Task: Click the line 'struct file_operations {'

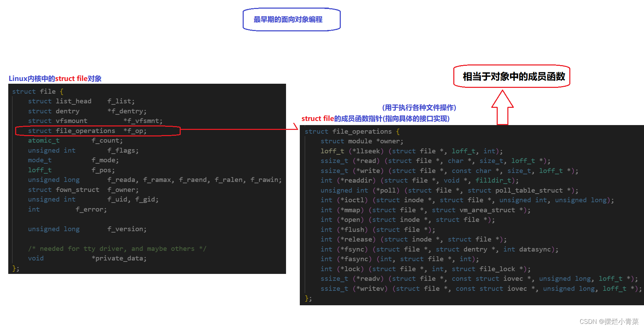Action: pos(352,131)
